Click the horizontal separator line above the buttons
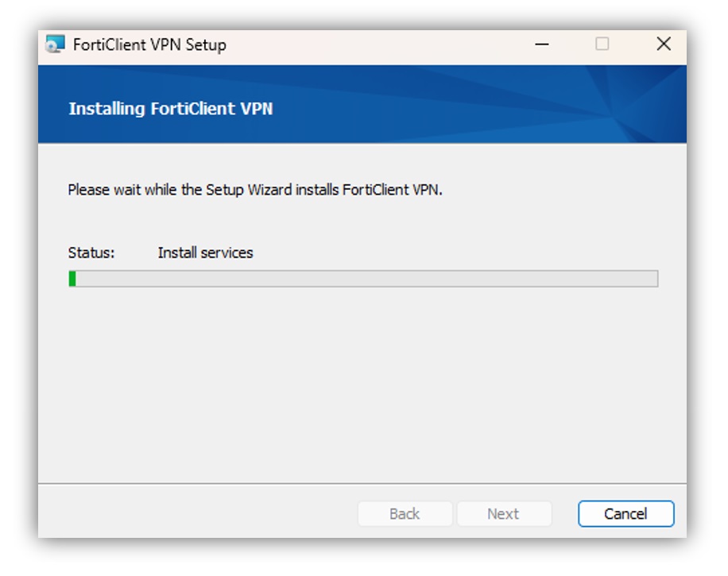 [x=362, y=484]
